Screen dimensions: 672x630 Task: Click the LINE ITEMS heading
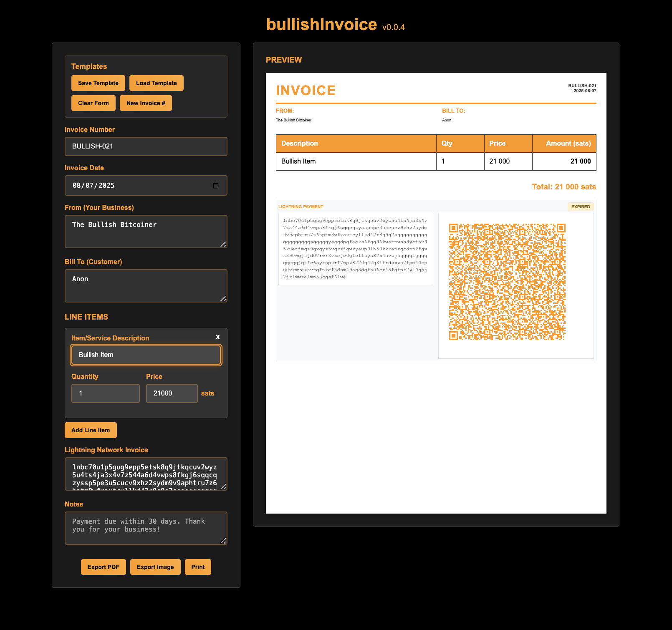[x=86, y=317]
